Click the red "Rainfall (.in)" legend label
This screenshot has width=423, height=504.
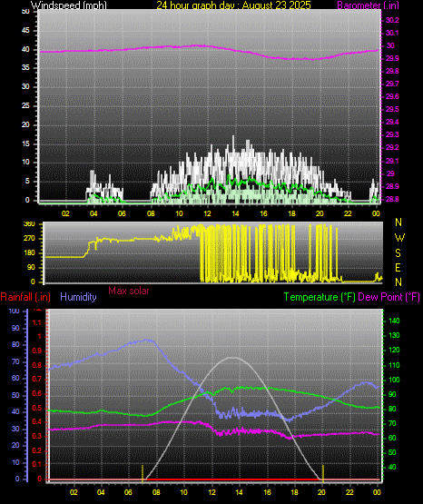[x=25, y=297]
